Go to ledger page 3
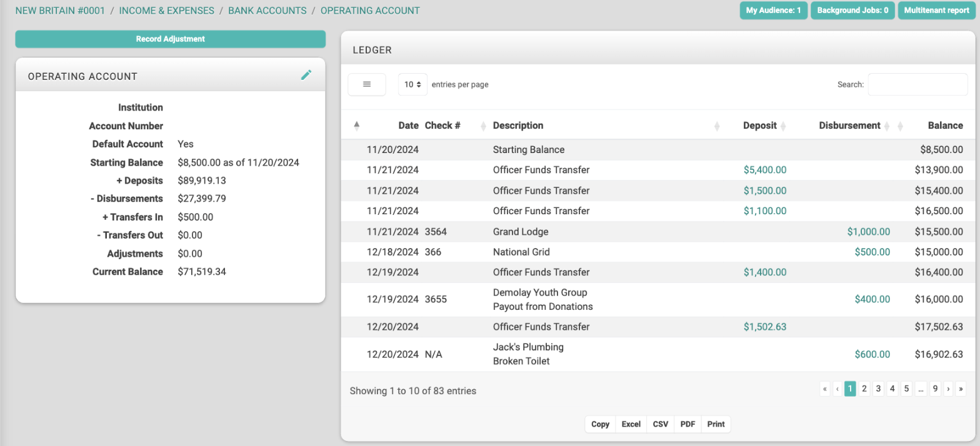The width and height of the screenshot is (980, 446). pyautogui.click(x=878, y=389)
